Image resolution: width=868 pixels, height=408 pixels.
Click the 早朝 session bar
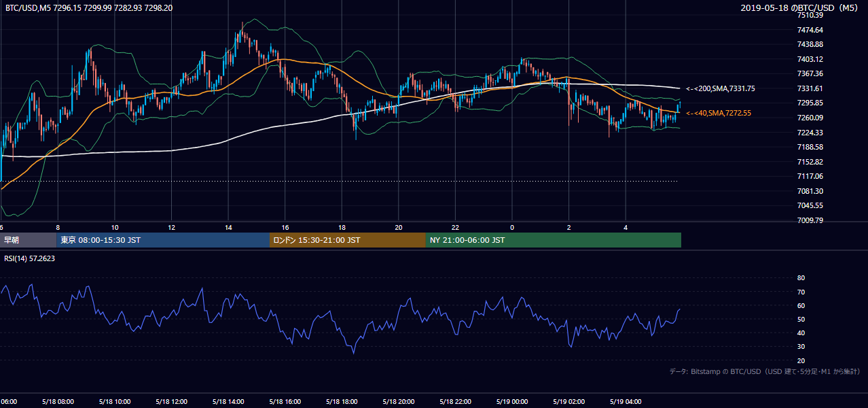point(29,240)
